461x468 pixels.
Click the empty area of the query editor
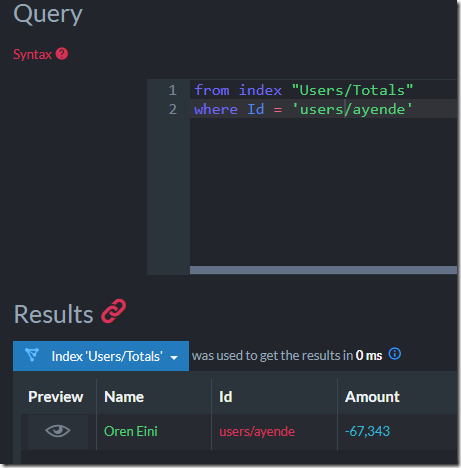pyautogui.click(x=323, y=192)
